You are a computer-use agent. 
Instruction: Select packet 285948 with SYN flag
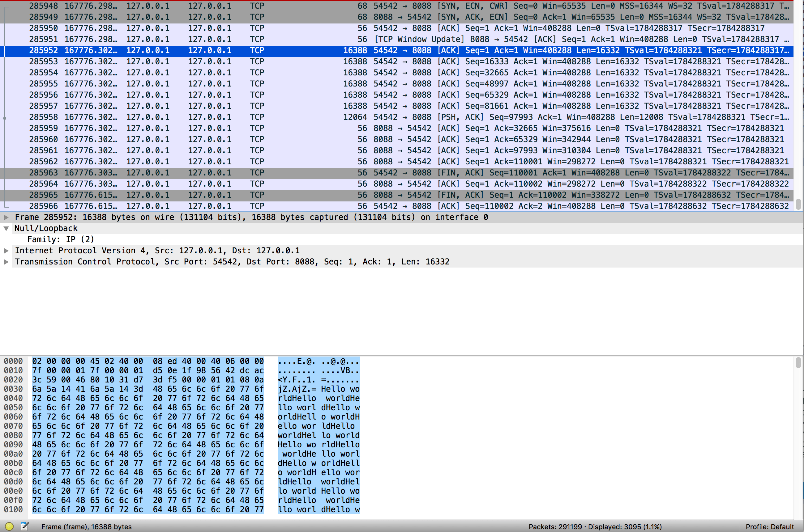238,6
